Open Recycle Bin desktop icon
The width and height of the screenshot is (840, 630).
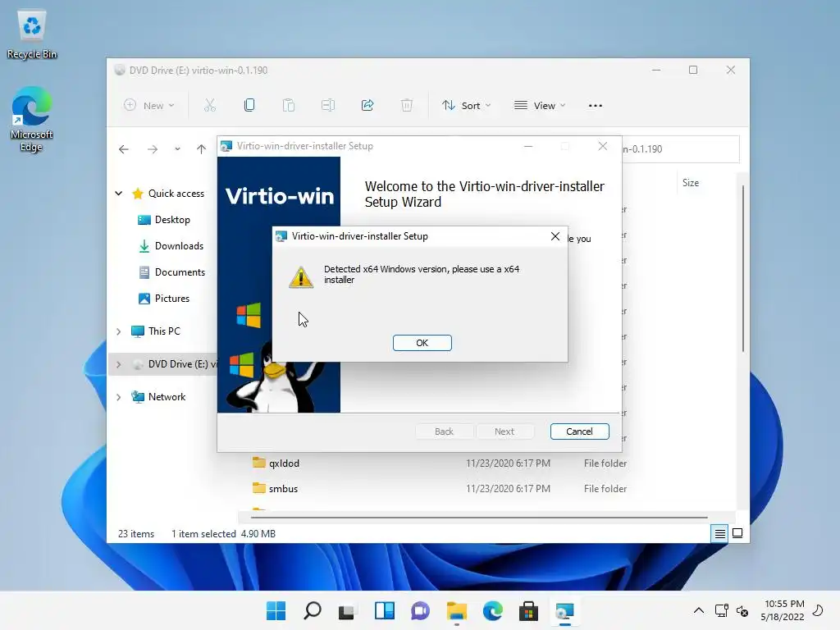[x=32, y=34]
